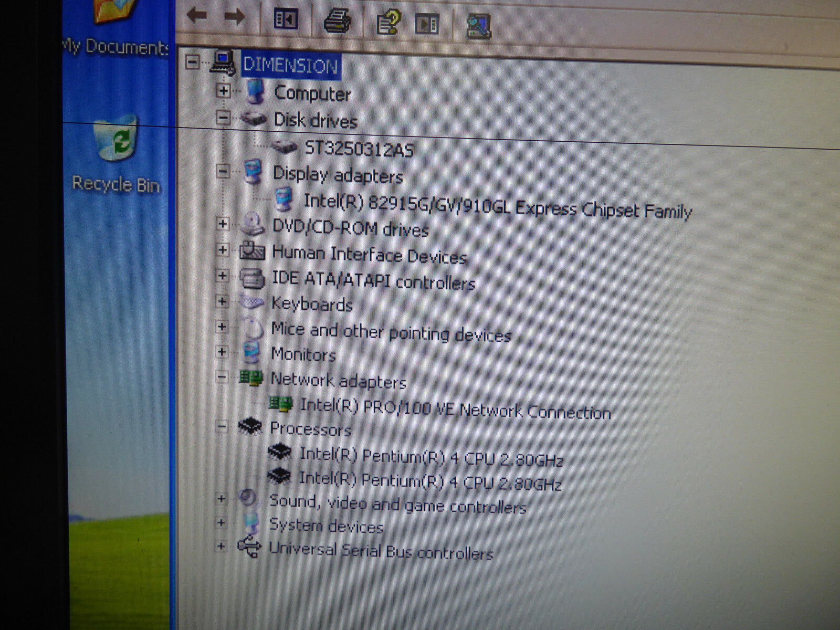
Task: Select the Display adapters label
Action: [x=338, y=175]
